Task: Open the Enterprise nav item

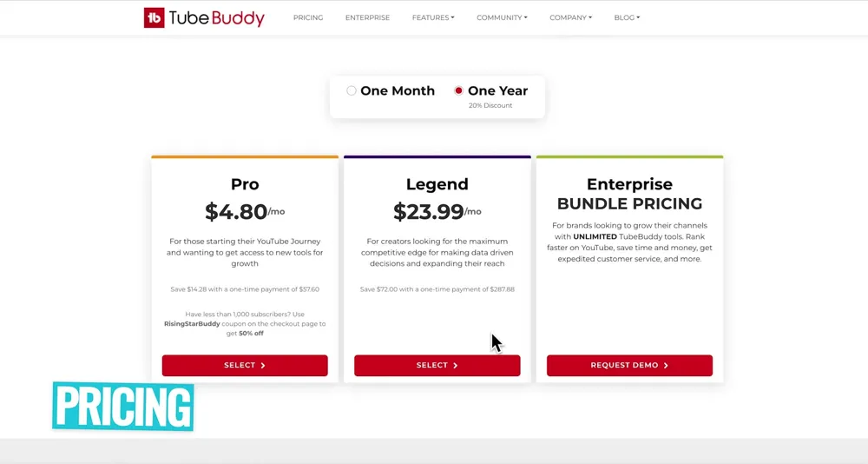Action: click(367, 17)
